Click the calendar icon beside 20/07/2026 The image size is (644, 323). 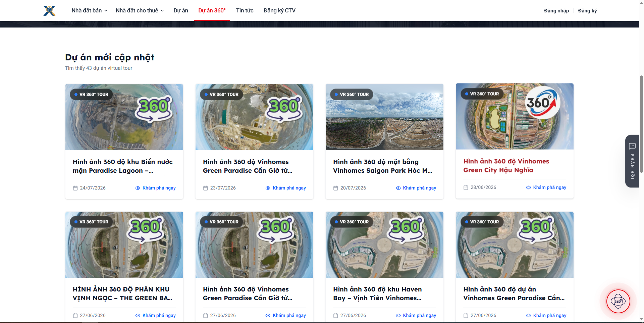(x=336, y=188)
